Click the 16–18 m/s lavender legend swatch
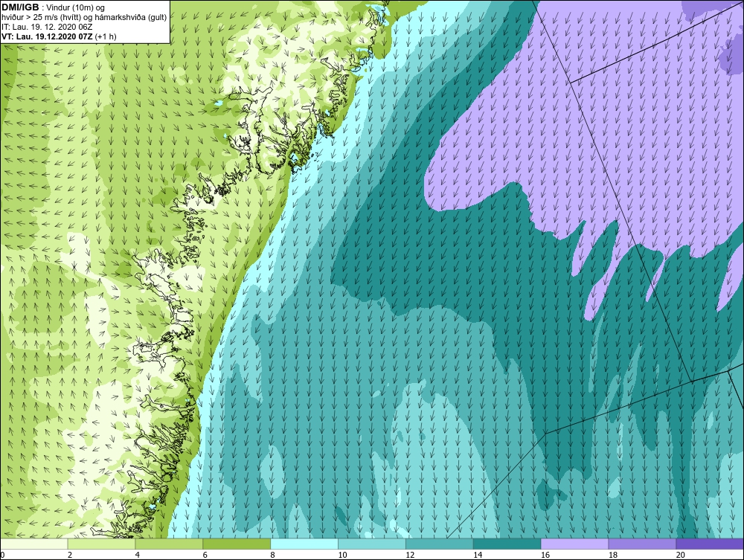This screenshot has width=744, height=560. coord(574,544)
